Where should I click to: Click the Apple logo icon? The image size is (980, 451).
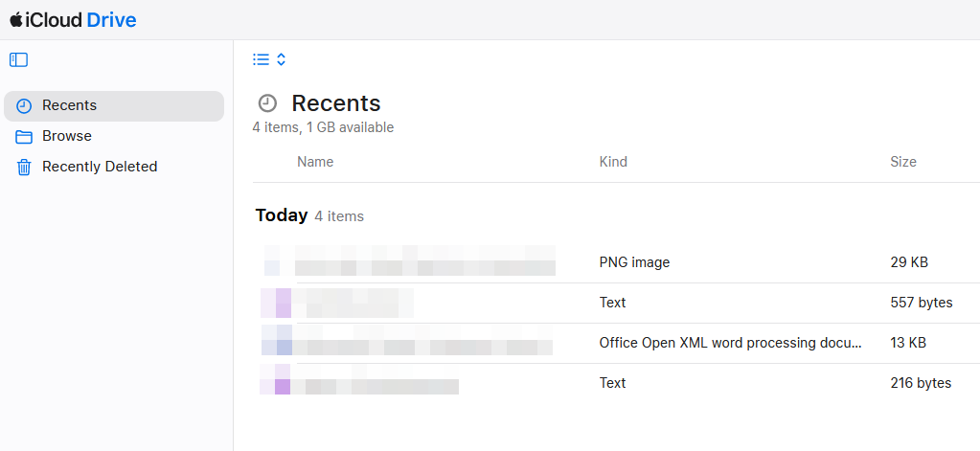16,19
